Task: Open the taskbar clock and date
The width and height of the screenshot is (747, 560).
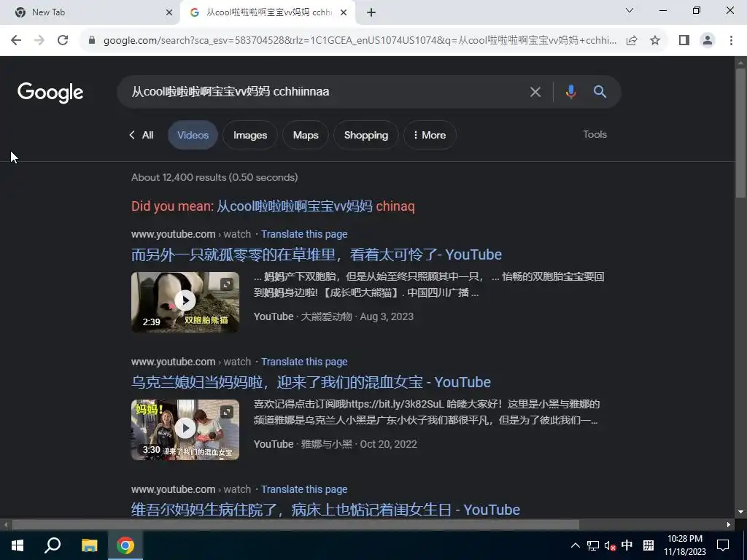Action: coord(685,545)
